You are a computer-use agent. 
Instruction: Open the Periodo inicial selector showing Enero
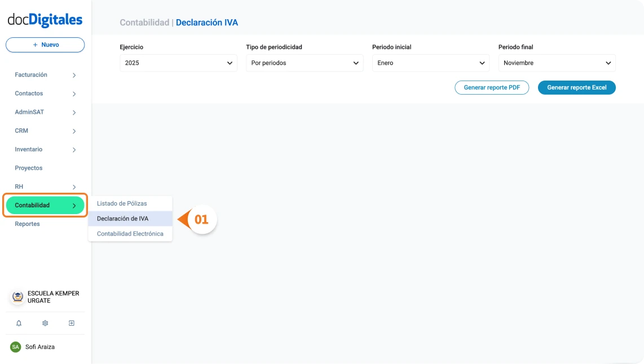click(430, 63)
